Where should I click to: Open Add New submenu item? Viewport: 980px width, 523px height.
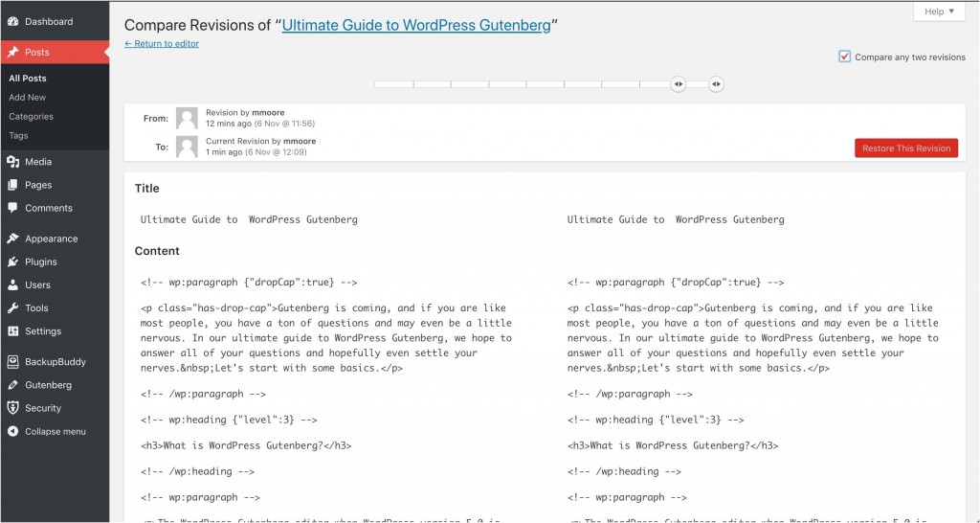pyautogui.click(x=28, y=97)
